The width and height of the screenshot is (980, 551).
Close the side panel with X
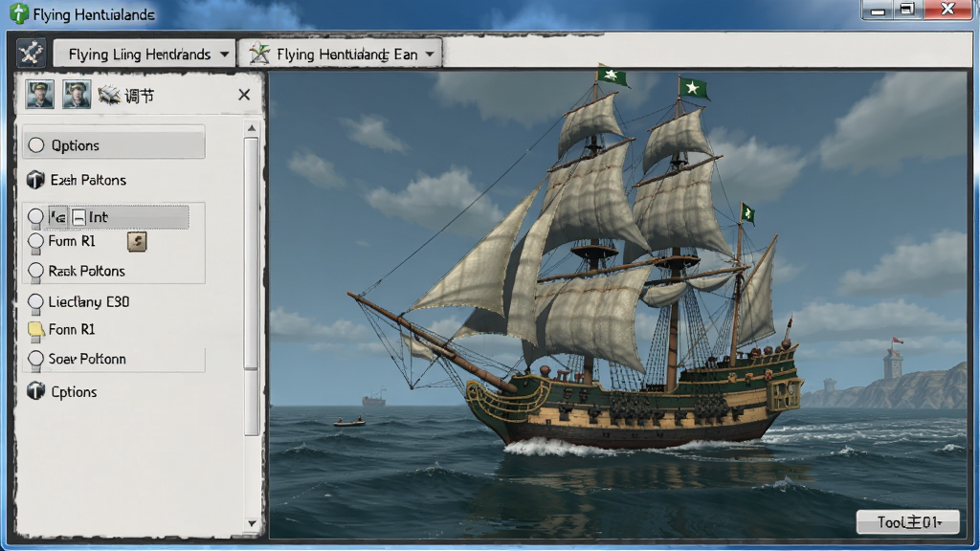[244, 95]
